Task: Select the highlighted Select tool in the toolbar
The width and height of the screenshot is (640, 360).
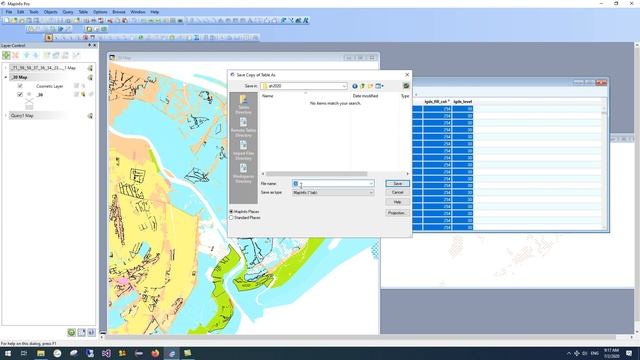Action: [x=49, y=38]
